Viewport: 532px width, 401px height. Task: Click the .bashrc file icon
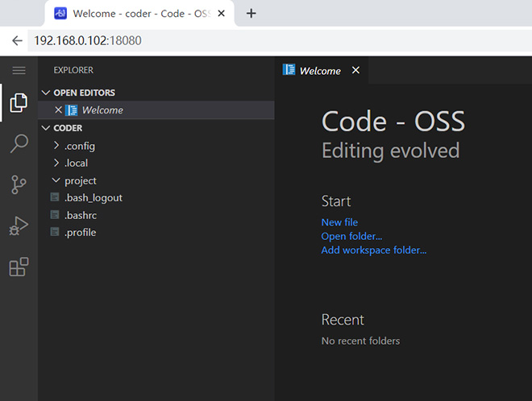tap(55, 214)
